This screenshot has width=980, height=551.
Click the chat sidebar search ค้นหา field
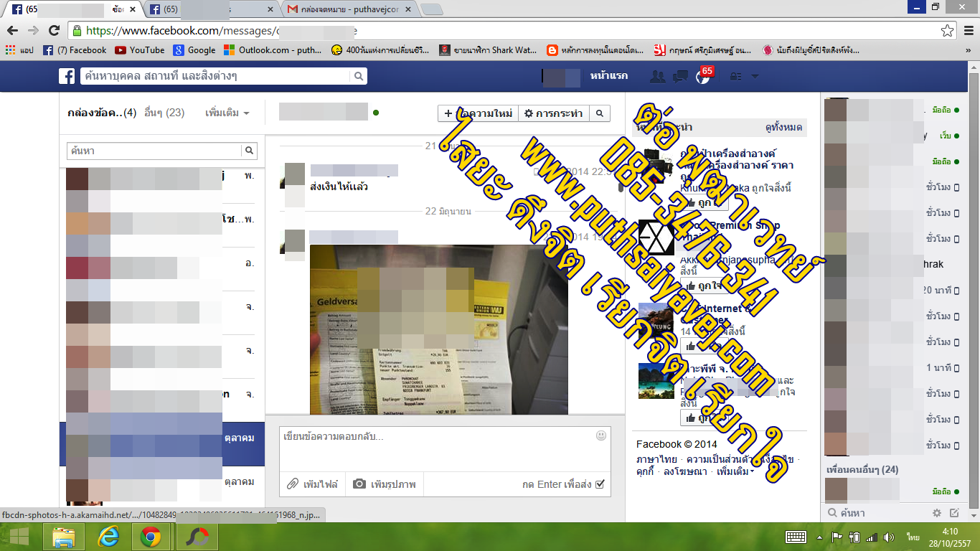tap(875, 513)
